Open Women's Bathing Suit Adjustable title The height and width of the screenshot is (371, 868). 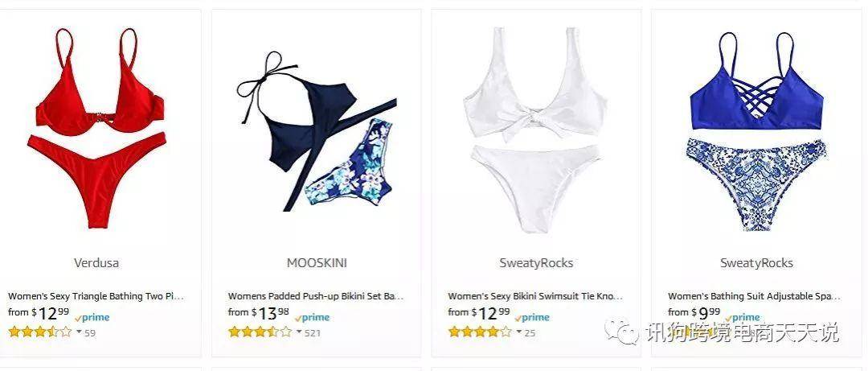point(755,296)
